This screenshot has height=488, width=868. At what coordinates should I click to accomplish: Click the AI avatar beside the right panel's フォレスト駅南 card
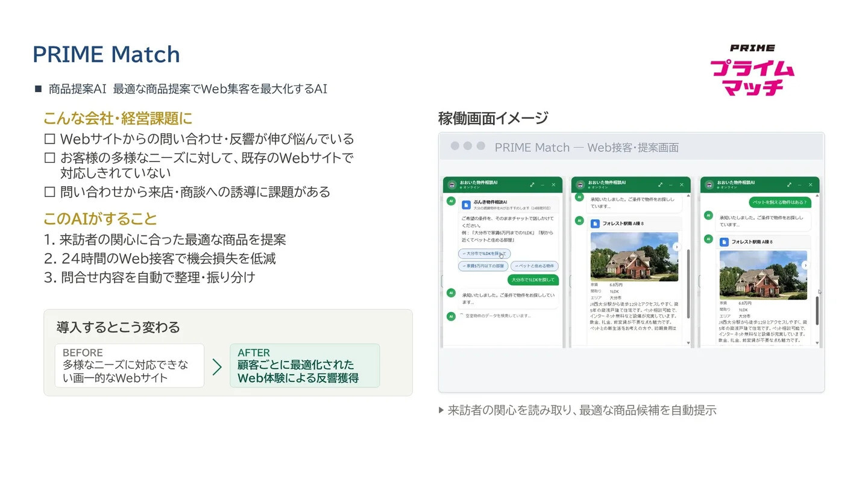(708, 239)
